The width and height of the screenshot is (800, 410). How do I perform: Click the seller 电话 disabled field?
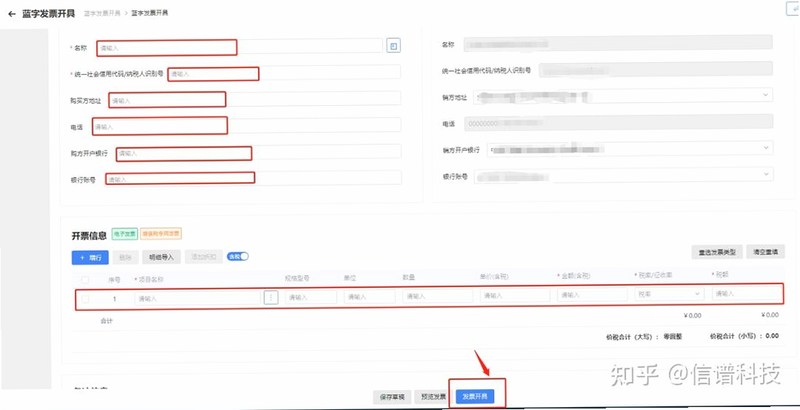(x=618, y=122)
